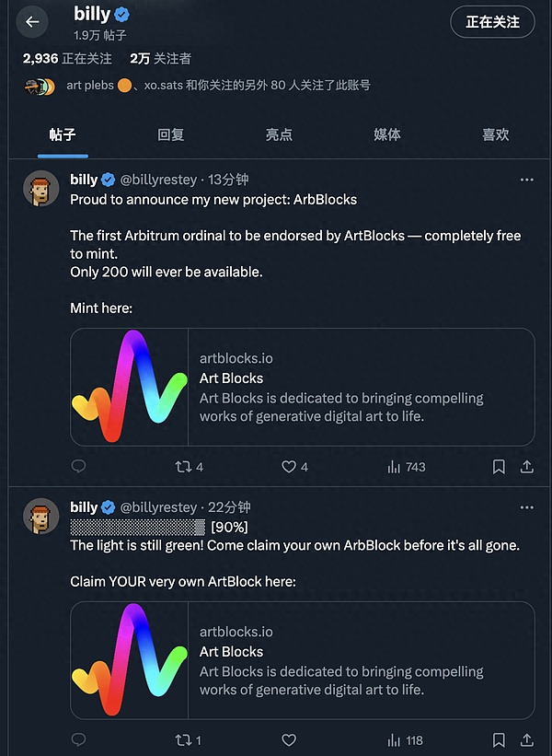Image resolution: width=552 pixels, height=756 pixels.
Task: Open more options on the 13分钟 post
Action: pyautogui.click(x=526, y=180)
